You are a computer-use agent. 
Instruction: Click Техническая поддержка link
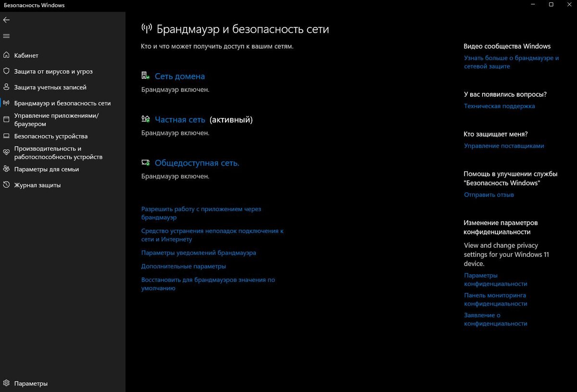(x=499, y=106)
